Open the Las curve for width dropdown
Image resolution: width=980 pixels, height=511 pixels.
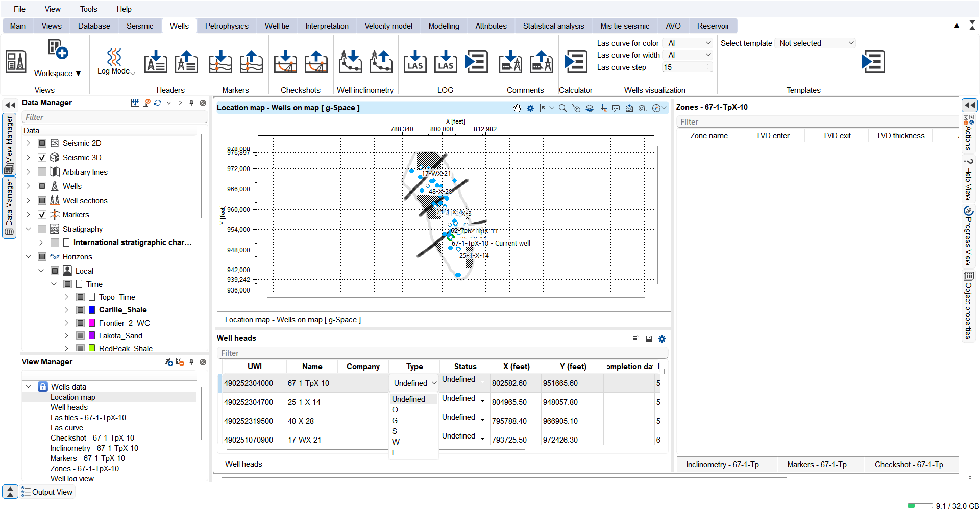(x=689, y=55)
